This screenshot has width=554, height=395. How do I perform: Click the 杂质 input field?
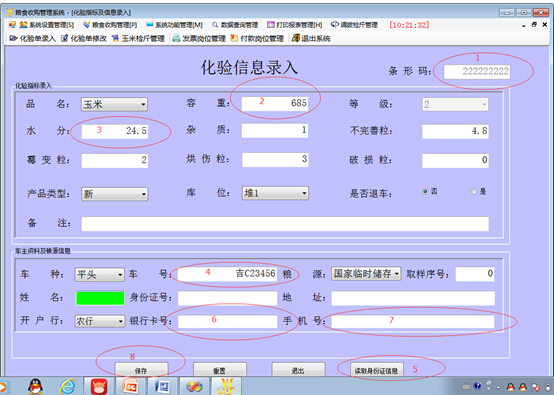click(x=275, y=131)
